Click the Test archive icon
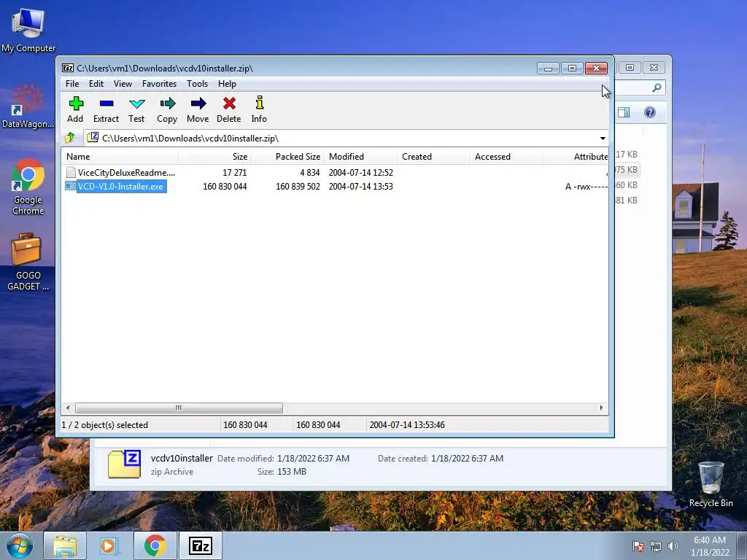The height and width of the screenshot is (560, 747). click(x=136, y=104)
